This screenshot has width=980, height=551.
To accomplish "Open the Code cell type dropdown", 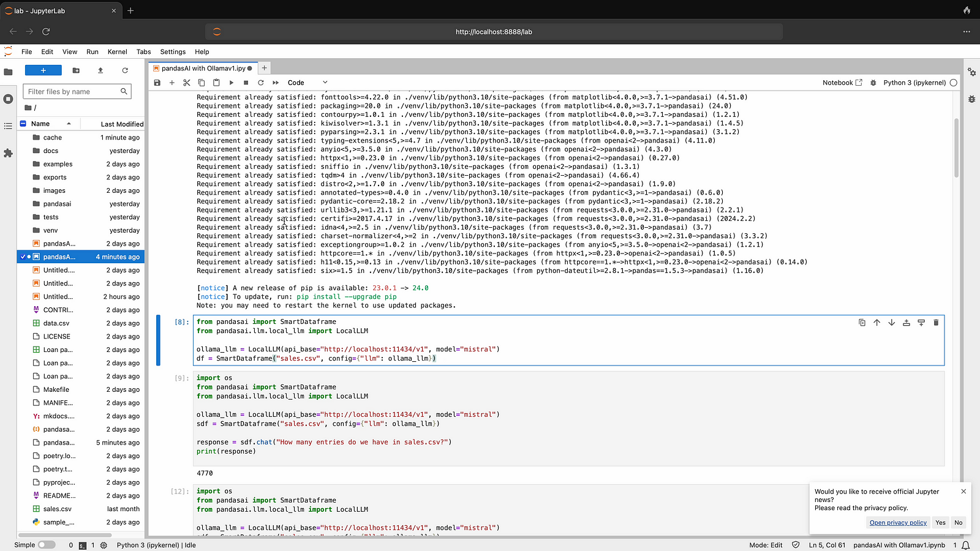I will pyautogui.click(x=307, y=83).
